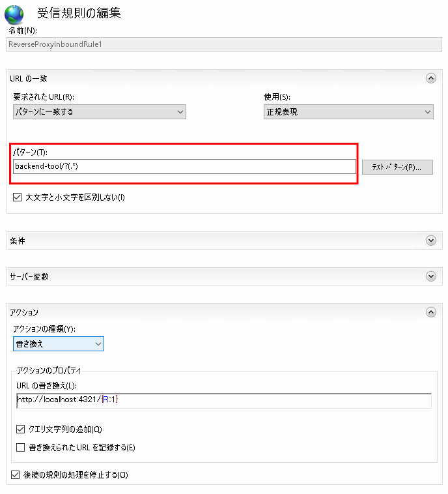Viewport: 448px width, 494px height.
Task: Click the URL の一致 header label
Action: click(x=29, y=78)
